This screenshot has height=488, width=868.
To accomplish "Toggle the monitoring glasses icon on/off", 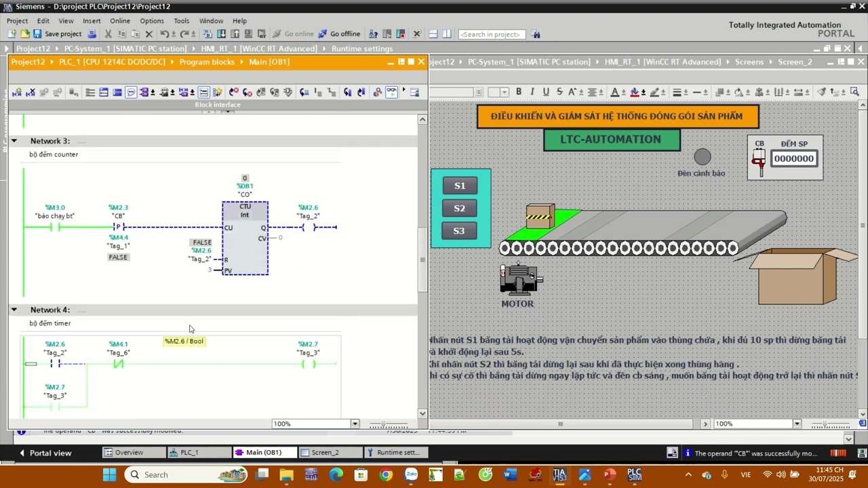I will tap(391, 92).
